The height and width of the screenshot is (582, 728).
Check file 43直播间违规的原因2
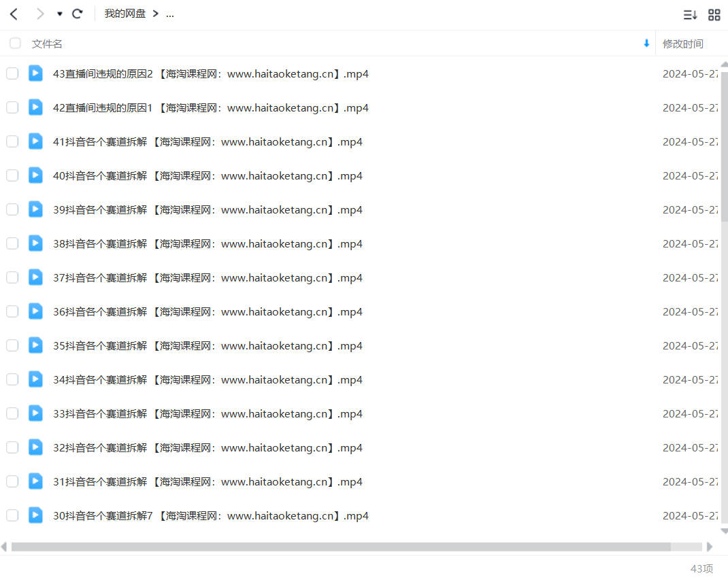[12, 73]
